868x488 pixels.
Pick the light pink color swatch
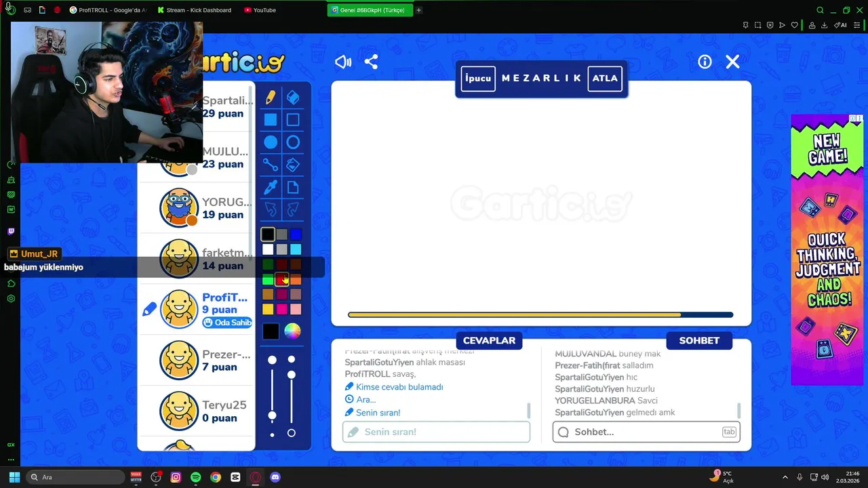click(296, 309)
